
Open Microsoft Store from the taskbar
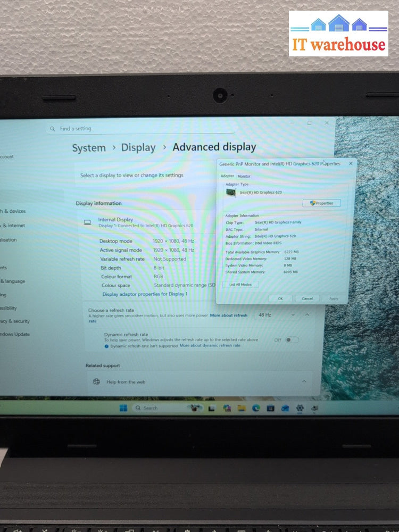(x=270, y=408)
